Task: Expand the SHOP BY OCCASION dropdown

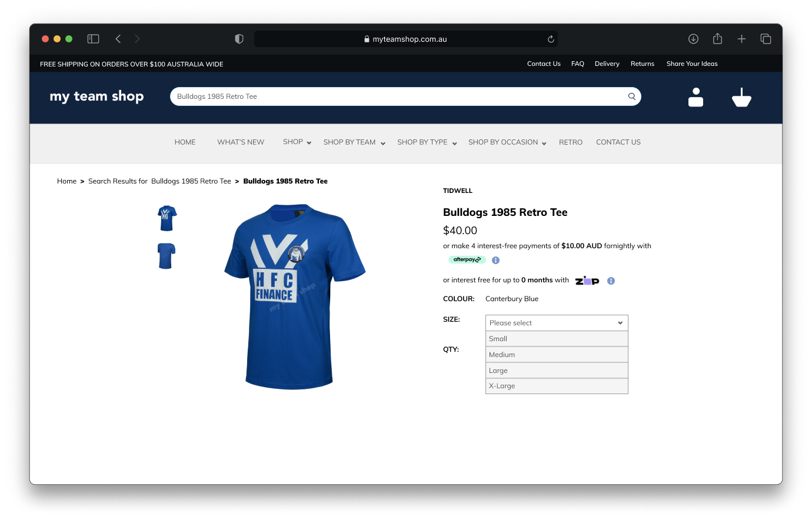Action: click(x=507, y=142)
